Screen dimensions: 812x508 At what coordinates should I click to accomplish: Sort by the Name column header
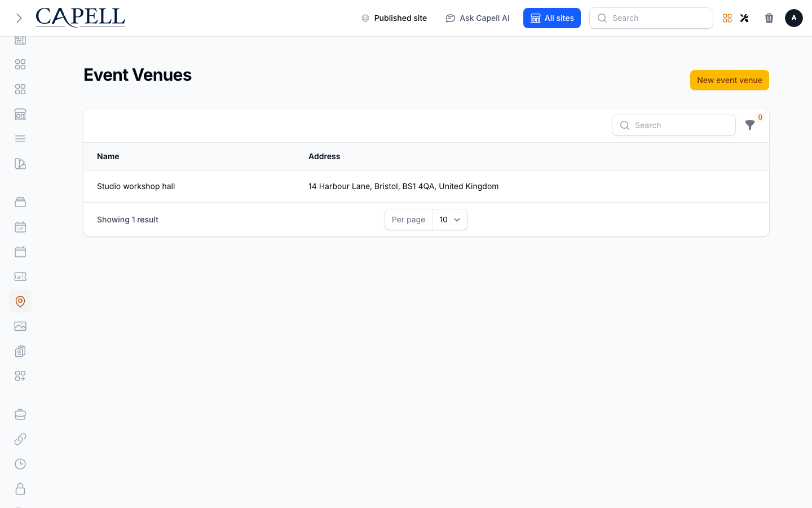click(x=108, y=156)
